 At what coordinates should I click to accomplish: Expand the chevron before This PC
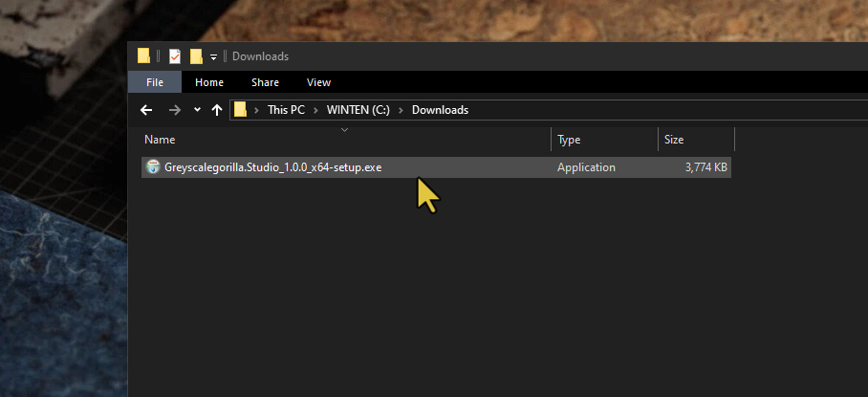(257, 110)
